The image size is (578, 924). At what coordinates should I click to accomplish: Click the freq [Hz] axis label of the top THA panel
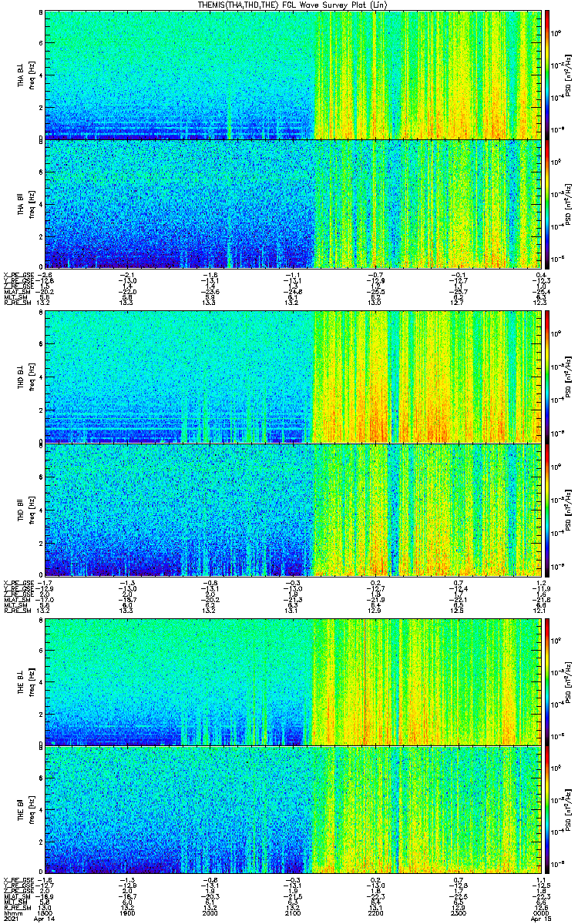(x=32, y=75)
